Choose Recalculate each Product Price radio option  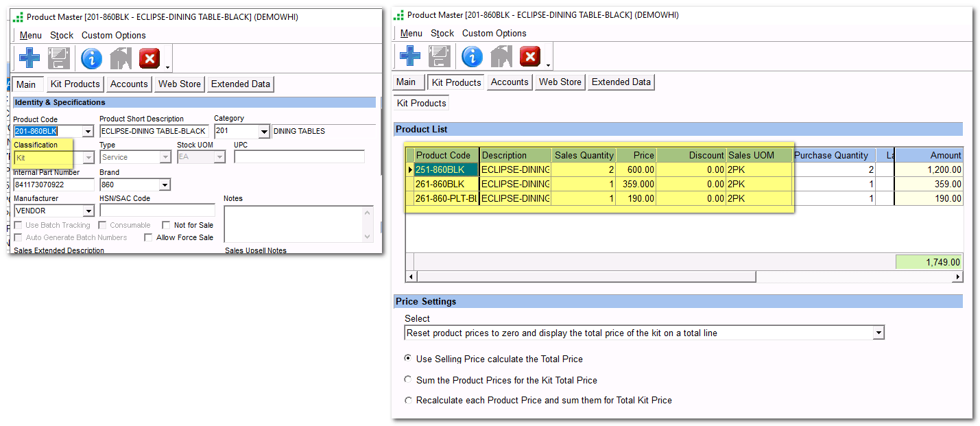(409, 400)
